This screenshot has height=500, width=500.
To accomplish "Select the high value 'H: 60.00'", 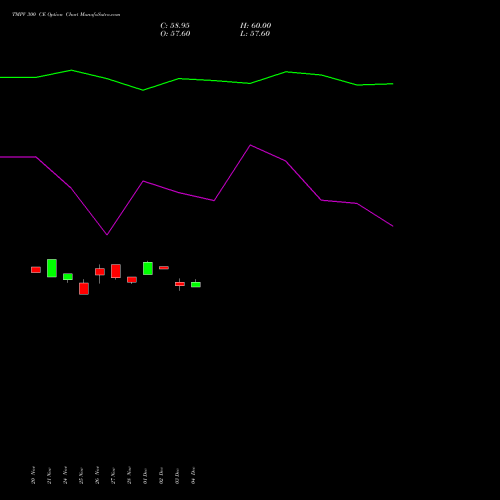I will pos(256,26).
